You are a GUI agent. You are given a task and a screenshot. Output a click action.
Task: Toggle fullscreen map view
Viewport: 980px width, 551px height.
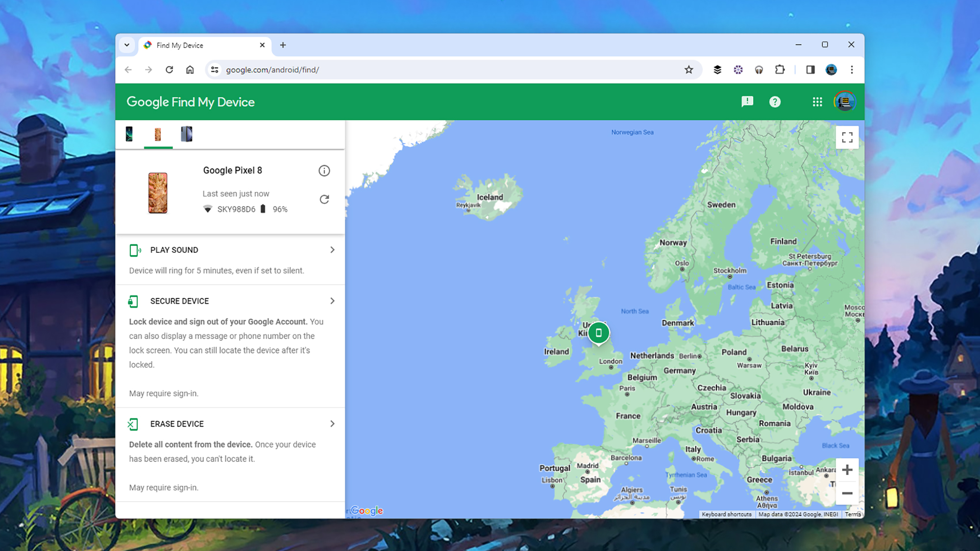pyautogui.click(x=847, y=137)
